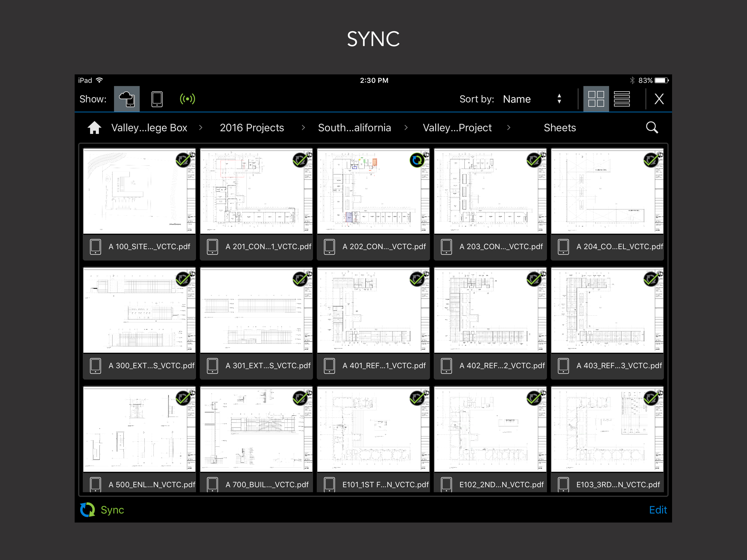The height and width of the screenshot is (560, 747).
Task: Navigate to 2016 Projects breadcrumb
Action: (x=252, y=128)
